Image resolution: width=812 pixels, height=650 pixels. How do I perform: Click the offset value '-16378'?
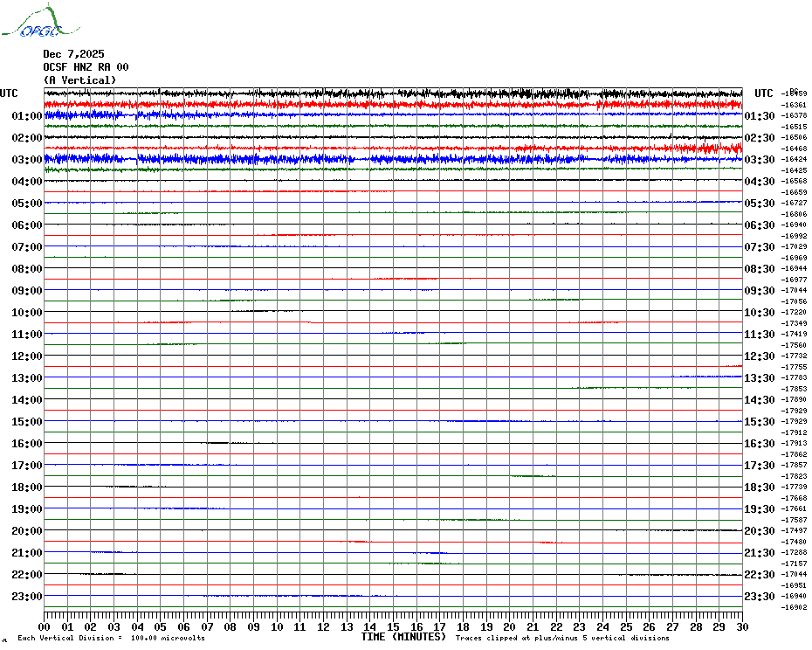(794, 116)
